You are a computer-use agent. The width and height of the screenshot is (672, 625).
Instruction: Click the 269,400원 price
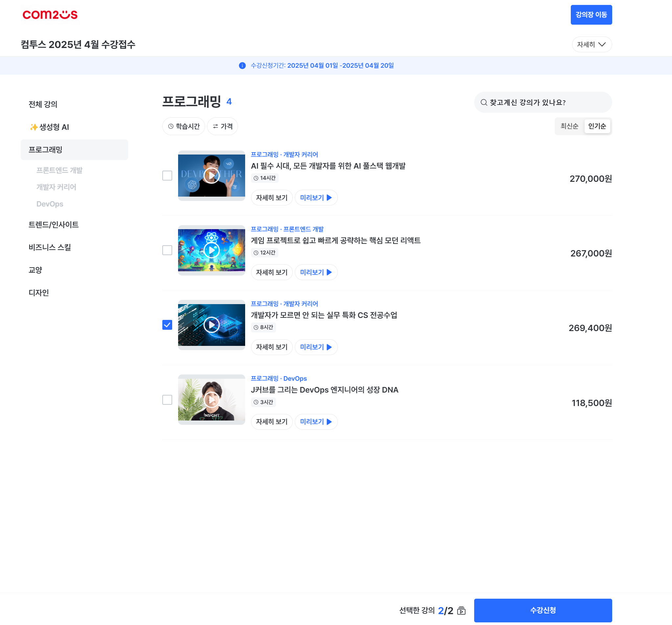[590, 328]
